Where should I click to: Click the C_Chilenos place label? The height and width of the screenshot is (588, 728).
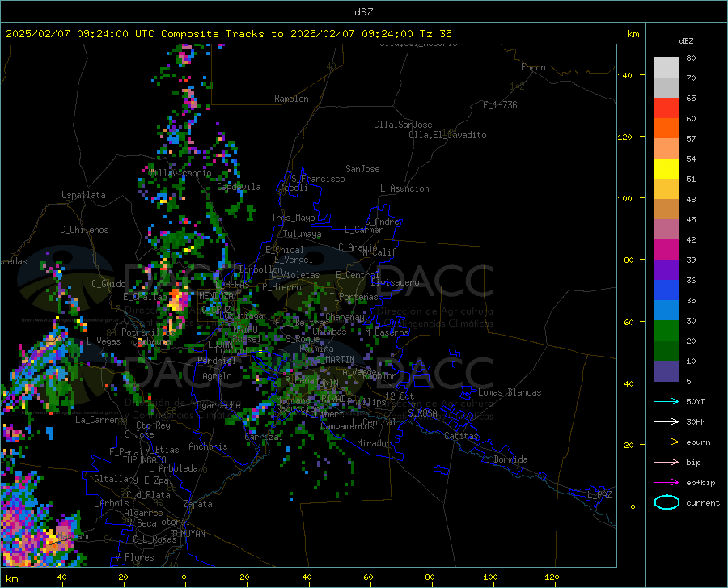84,230
